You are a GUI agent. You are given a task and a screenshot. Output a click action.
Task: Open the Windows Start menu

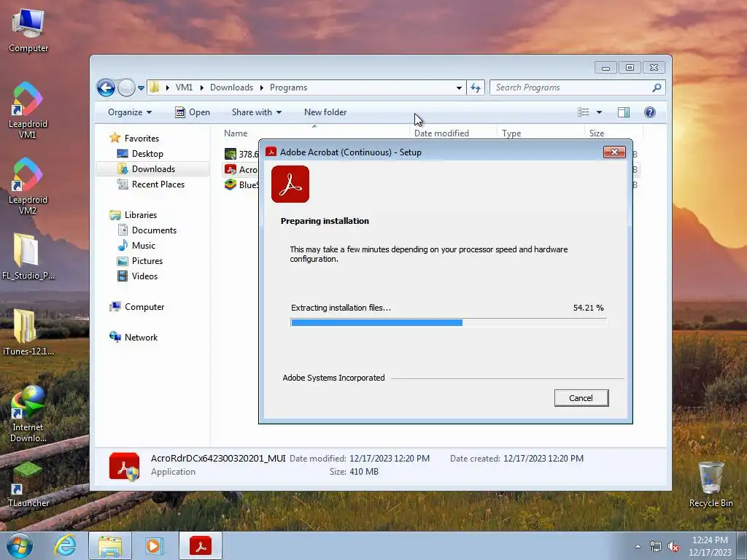pyautogui.click(x=19, y=545)
